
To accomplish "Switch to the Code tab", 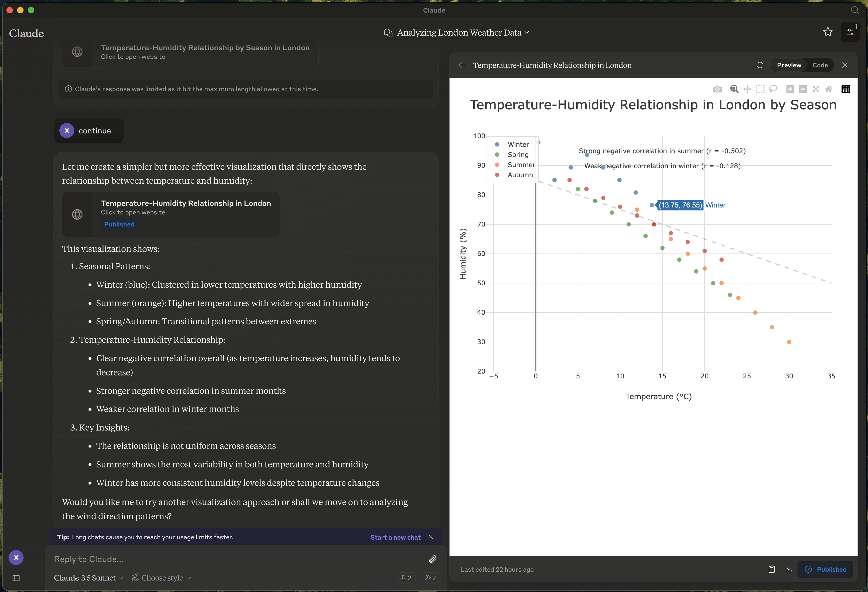I will pyautogui.click(x=820, y=65).
